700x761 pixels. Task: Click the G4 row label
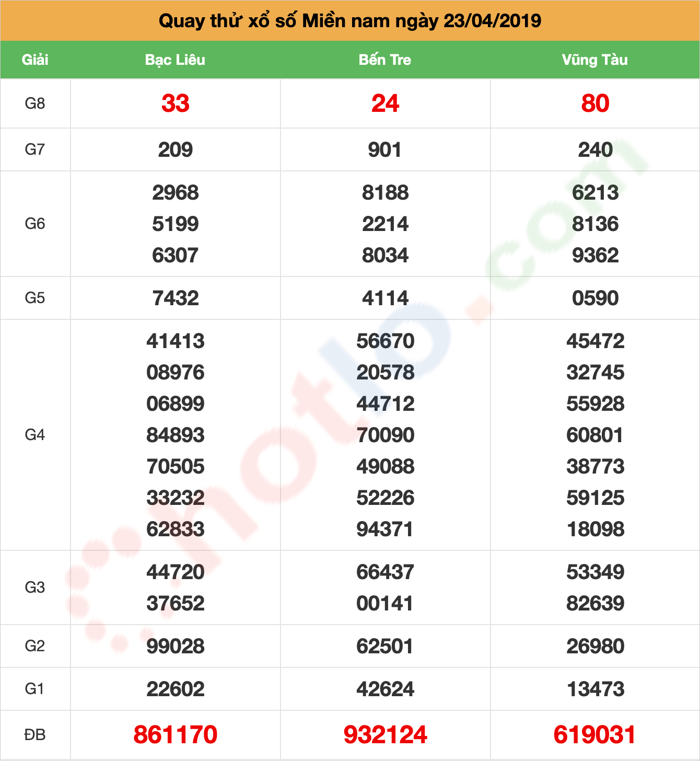(x=35, y=435)
